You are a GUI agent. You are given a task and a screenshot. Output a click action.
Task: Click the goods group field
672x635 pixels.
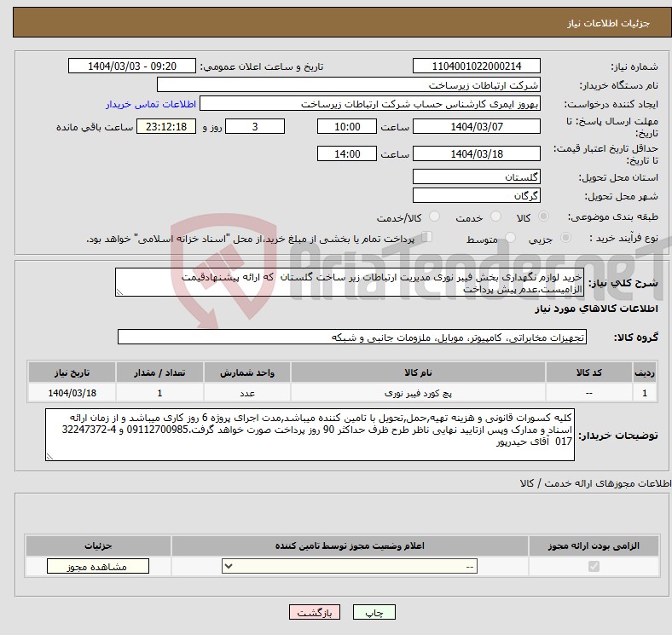point(352,338)
